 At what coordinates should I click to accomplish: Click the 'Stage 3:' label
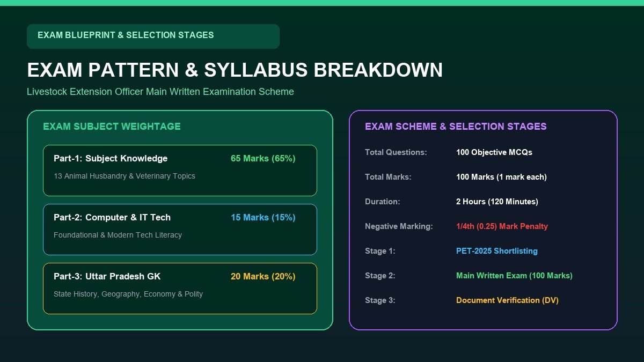(x=380, y=300)
